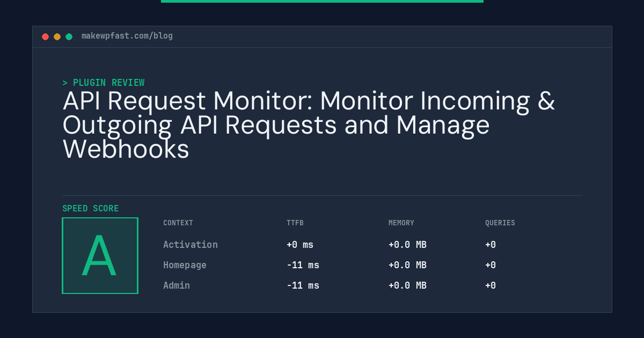Click the Admin queries value +0
The height and width of the screenshot is (338, 644).
click(491, 285)
